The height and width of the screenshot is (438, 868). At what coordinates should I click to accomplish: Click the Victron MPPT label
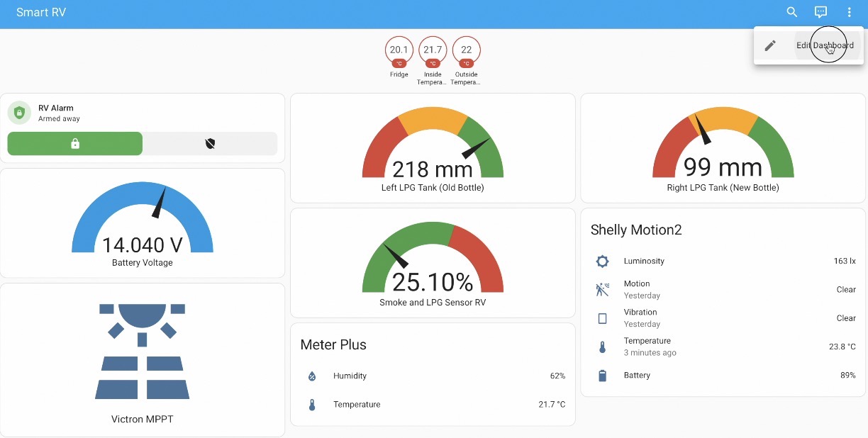tap(142, 419)
